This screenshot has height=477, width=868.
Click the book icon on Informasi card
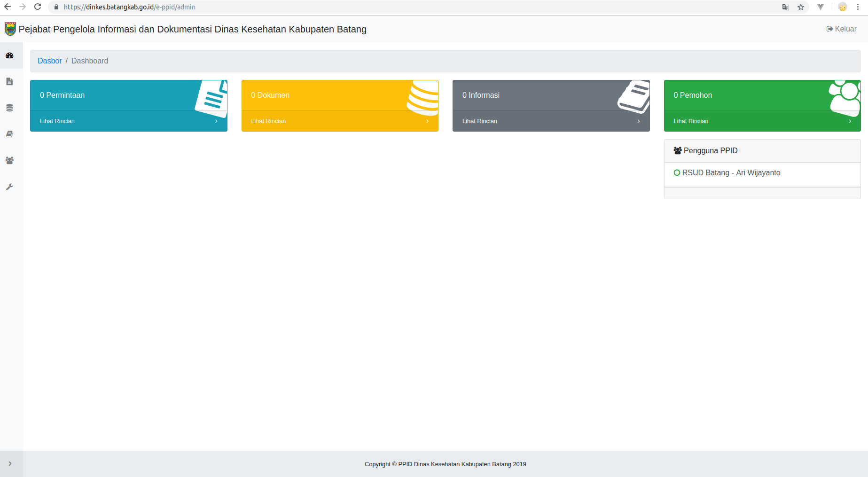point(634,97)
